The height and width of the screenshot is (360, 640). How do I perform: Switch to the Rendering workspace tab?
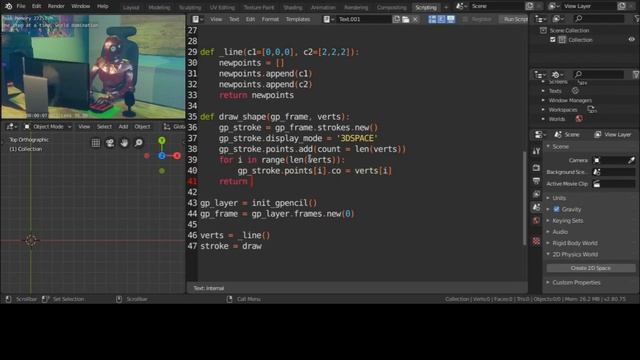pyautogui.click(x=356, y=7)
